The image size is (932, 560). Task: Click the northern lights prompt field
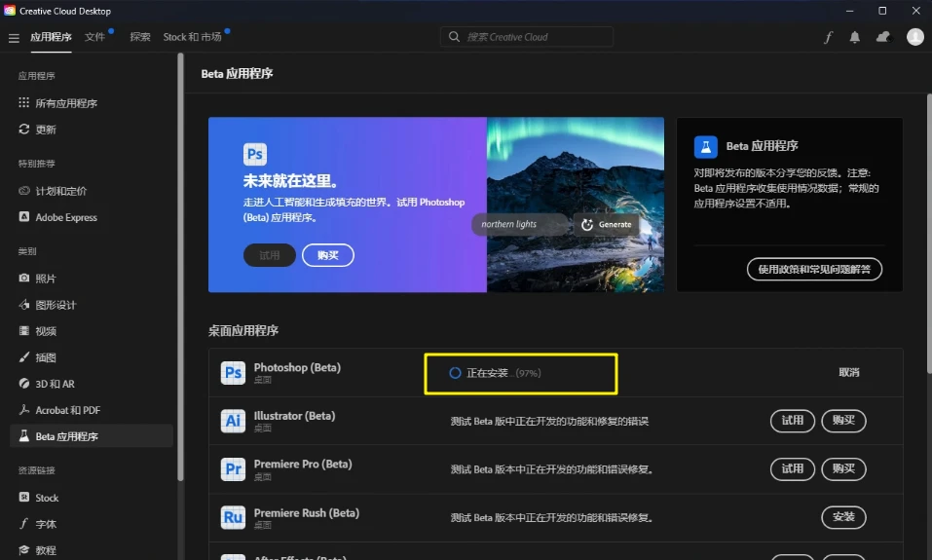pyautogui.click(x=522, y=225)
